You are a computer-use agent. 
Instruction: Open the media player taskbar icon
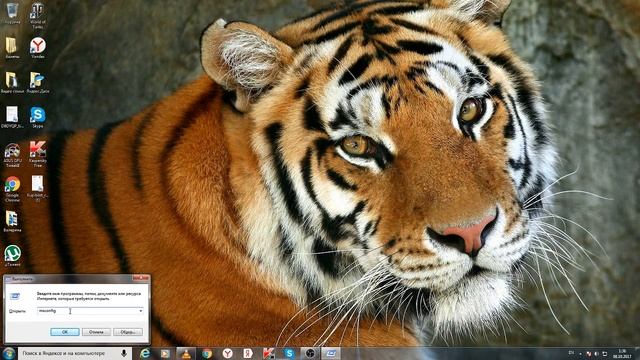pyautogui.click(x=165, y=353)
